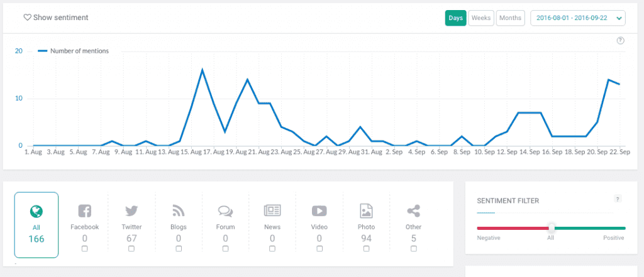Click the sentiment filter slider handle
The width and height of the screenshot is (644, 277).
click(552, 228)
